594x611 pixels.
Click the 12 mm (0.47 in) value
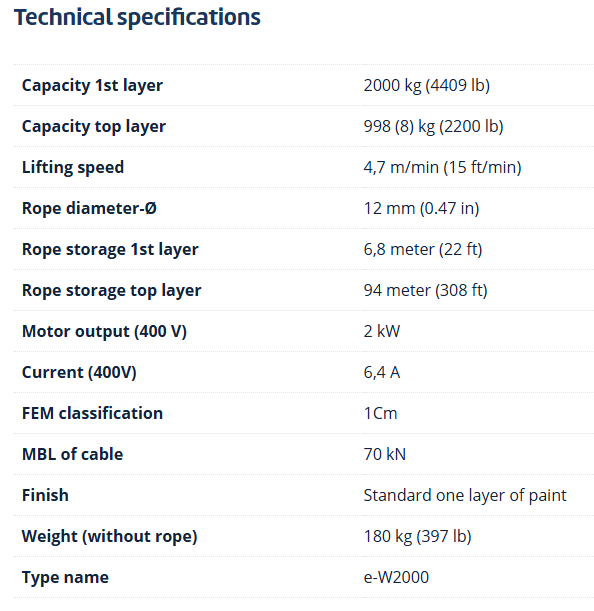tap(421, 208)
